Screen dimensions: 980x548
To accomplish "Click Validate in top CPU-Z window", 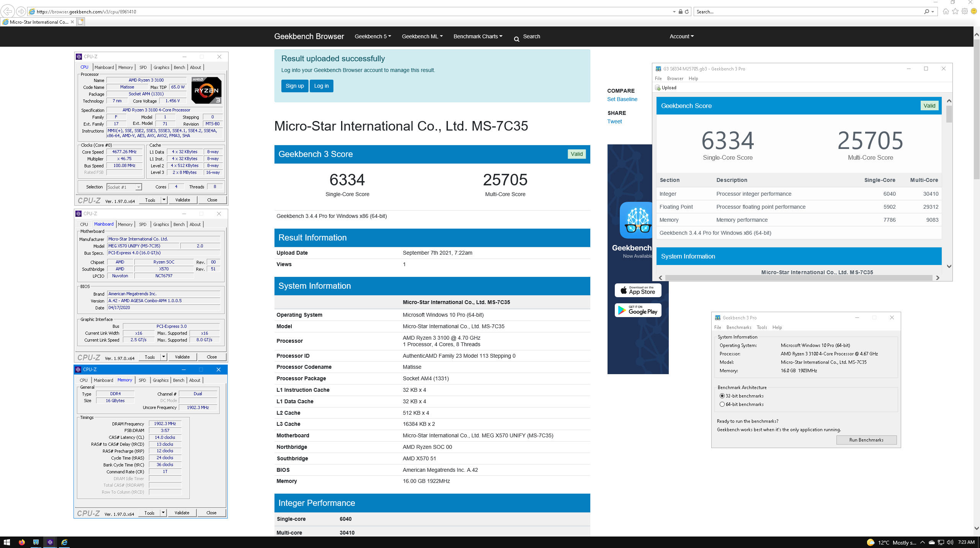I will pos(183,200).
